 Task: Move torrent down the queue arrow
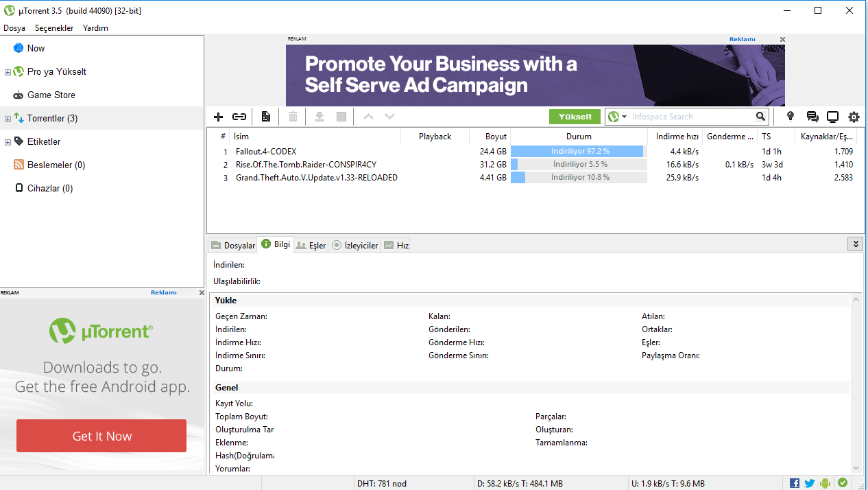tap(390, 117)
